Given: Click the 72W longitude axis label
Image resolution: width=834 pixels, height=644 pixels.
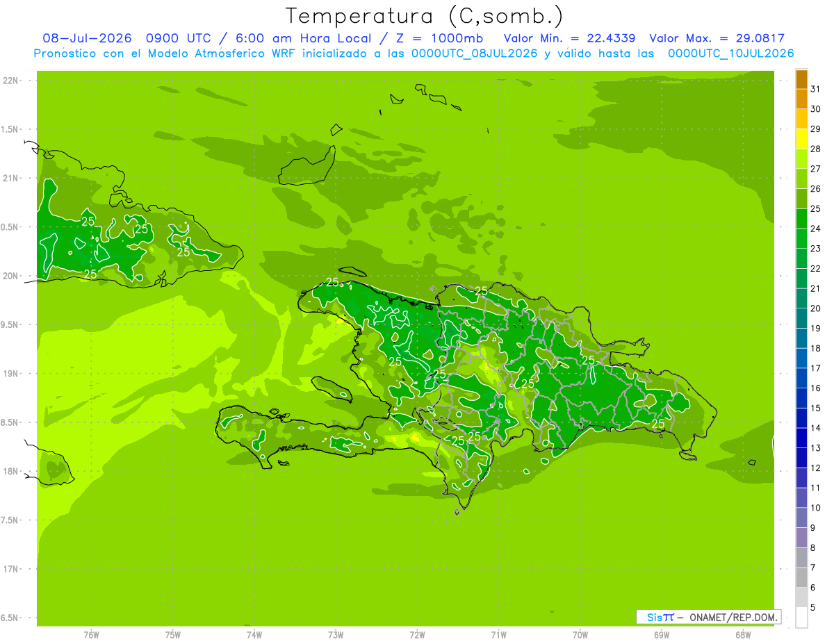Looking at the screenshot, I should 417,635.
